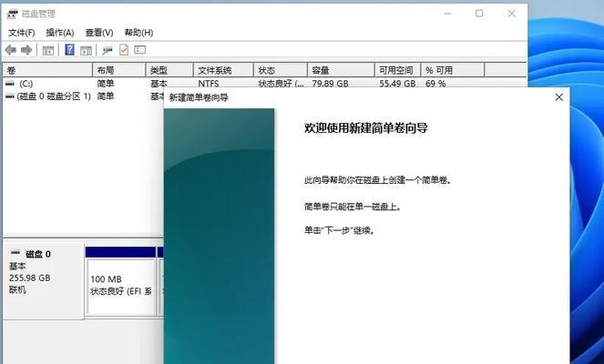Screen dimensions: 604x364
Task: Click the Properties checkmark document toolbar icon
Action: pos(124,50)
